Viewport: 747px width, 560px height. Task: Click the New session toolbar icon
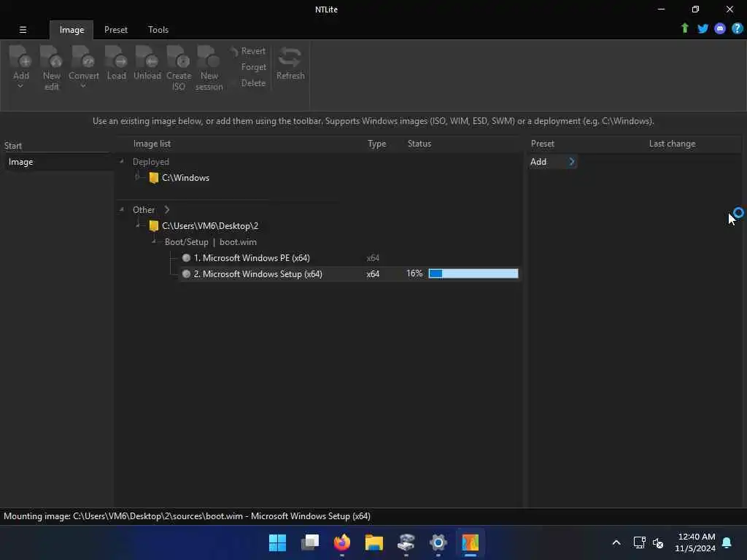coord(209,58)
